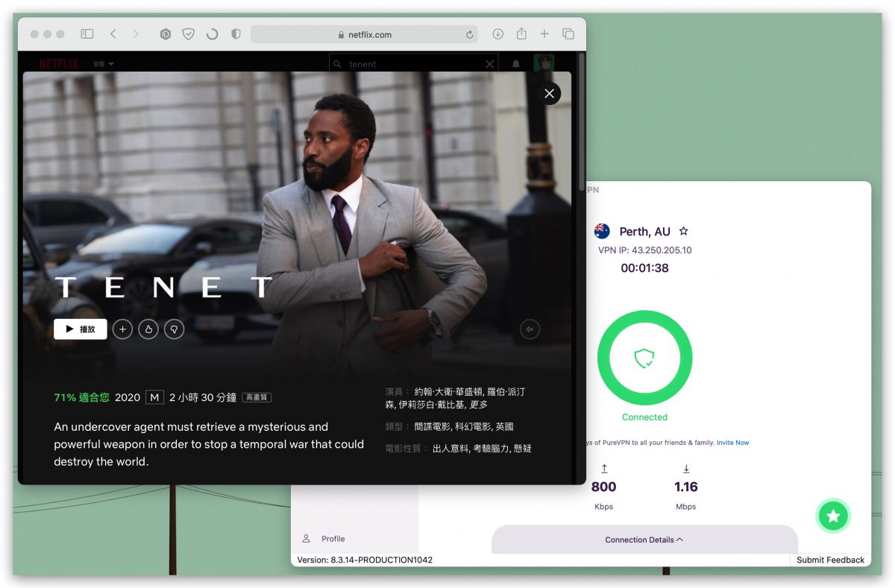The width and height of the screenshot is (895, 588).
Task: Click the 71% 適合您 match text
Action: click(x=82, y=397)
